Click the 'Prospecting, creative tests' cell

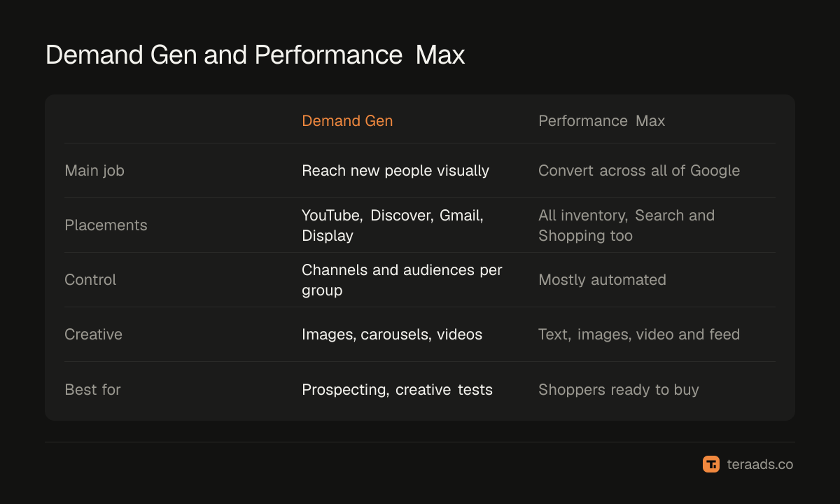pyautogui.click(x=397, y=389)
